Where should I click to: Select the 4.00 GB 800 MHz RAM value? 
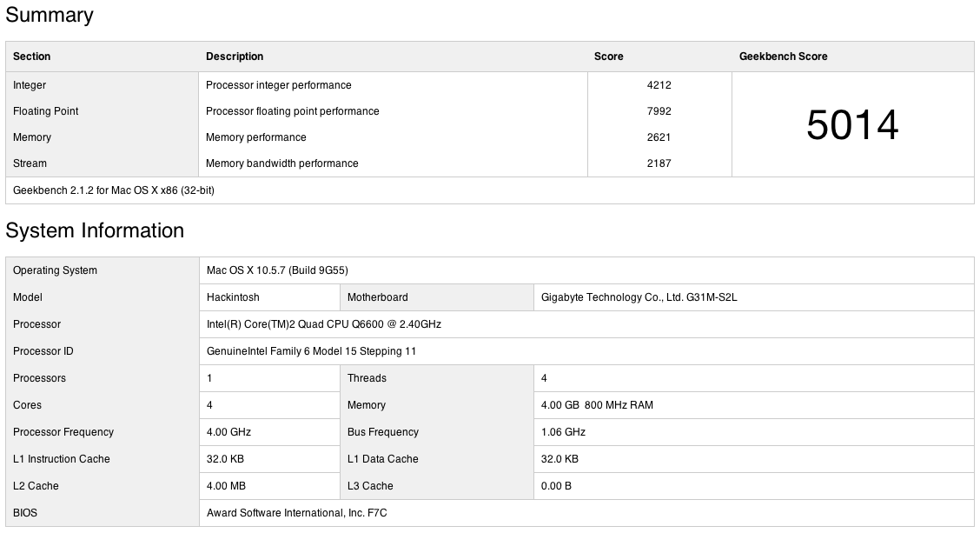point(597,405)
